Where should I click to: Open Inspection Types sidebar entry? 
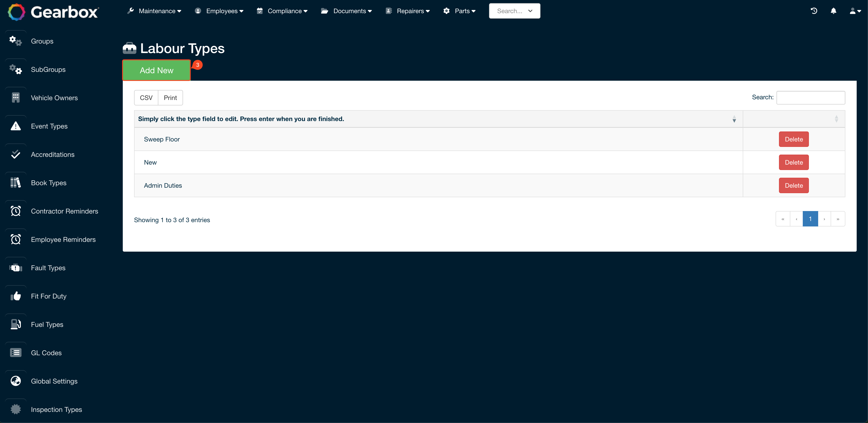[x=56, y=409]
